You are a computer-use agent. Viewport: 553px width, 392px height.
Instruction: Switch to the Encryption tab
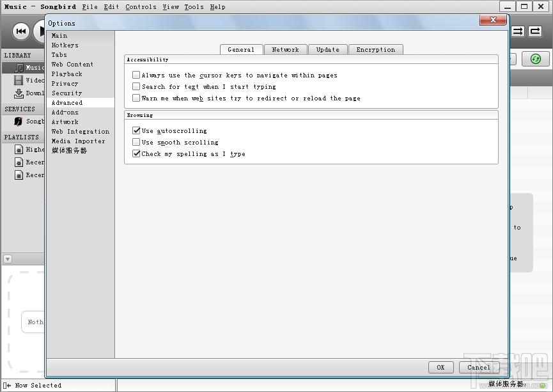coord(376,50)
